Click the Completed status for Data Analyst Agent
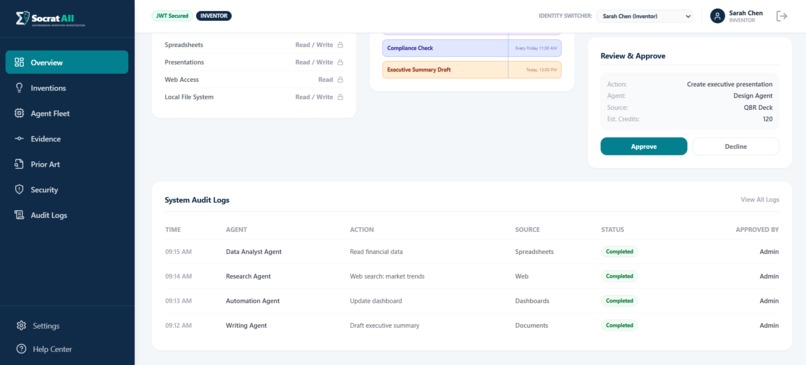This screenshot has height=365, width=806. tap(619, 252)
